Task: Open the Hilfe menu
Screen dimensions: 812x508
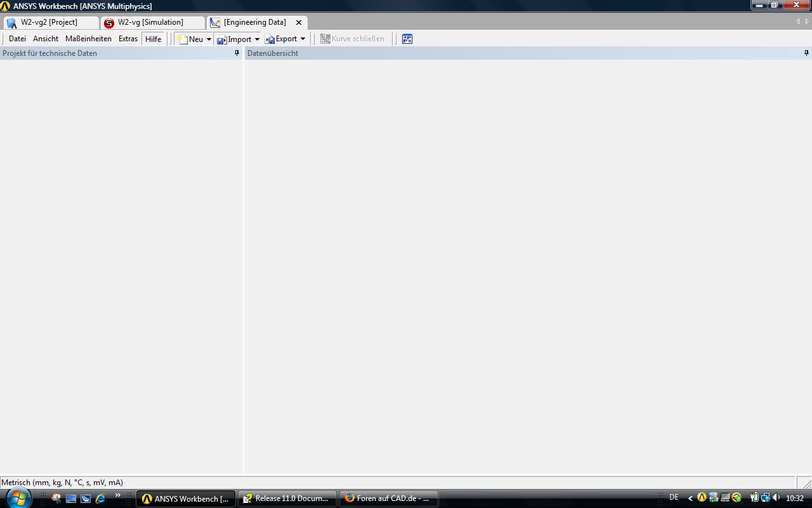Action: click(153, 39)
